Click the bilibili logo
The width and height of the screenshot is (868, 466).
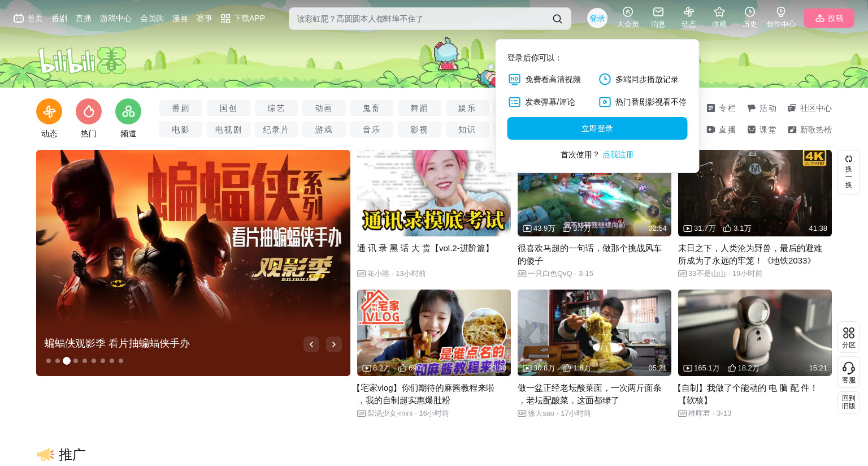pyautogui.click(x=82, y=61)
